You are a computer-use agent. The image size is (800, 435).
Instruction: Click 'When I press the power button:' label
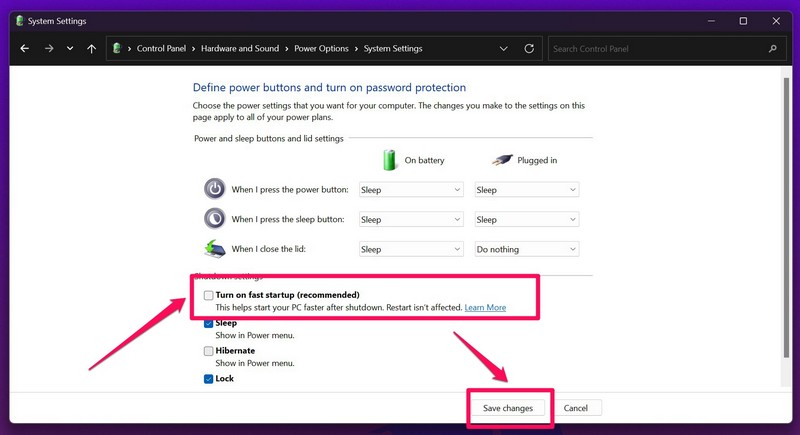click(290, 190)
